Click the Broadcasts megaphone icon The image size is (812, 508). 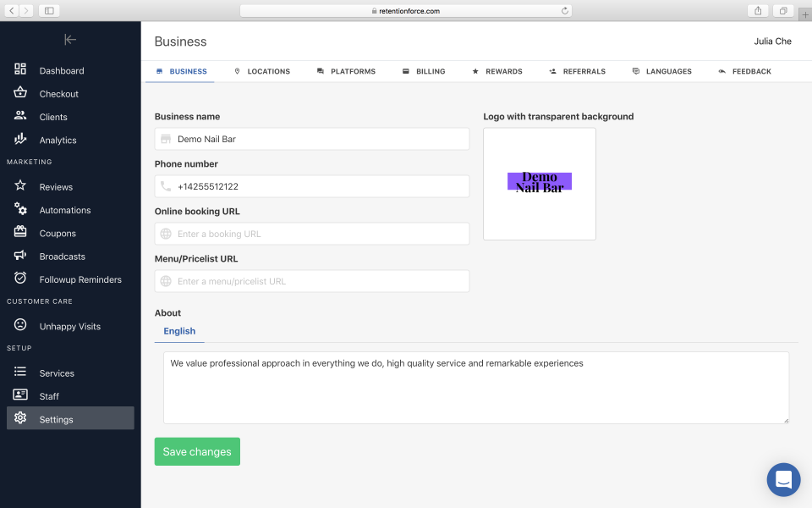click(20, 256)
